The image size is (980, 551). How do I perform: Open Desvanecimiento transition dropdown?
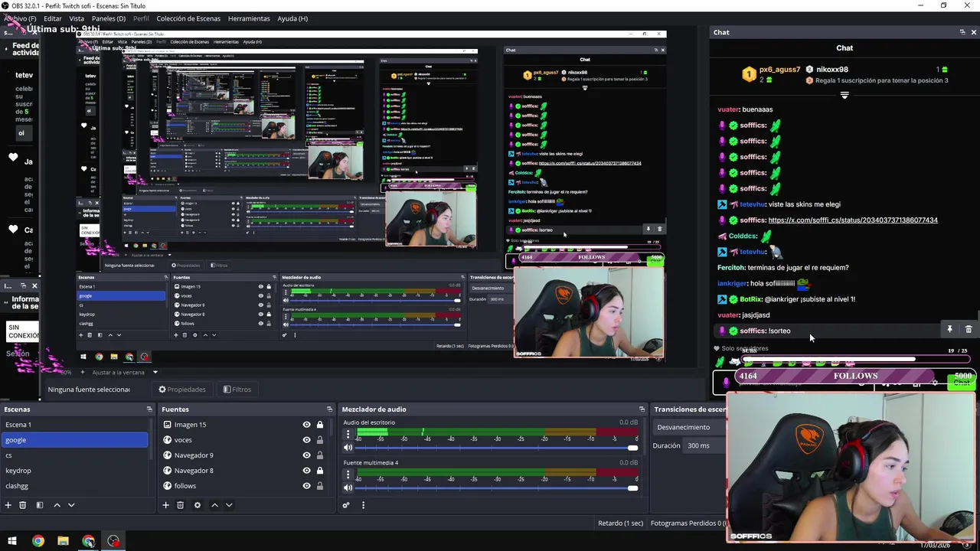689,427
